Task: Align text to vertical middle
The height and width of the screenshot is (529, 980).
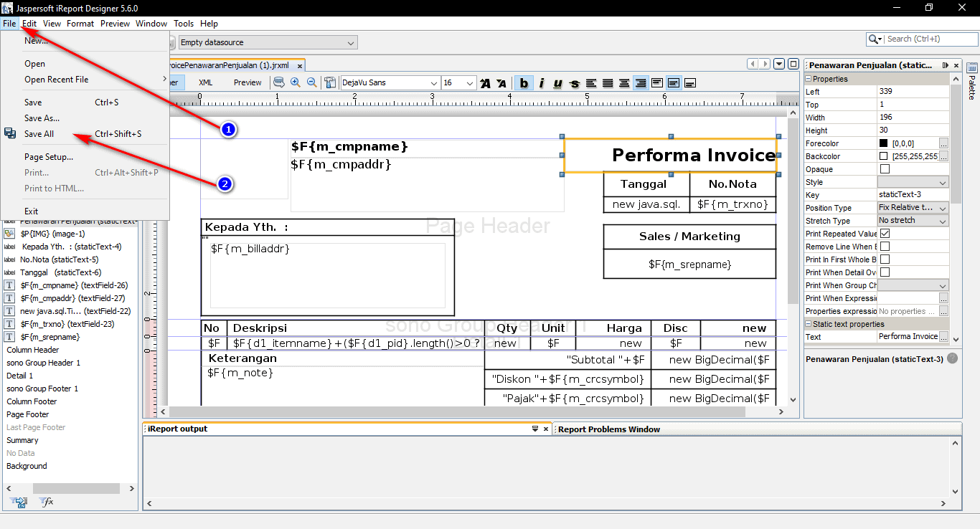Action: tap(674, 83)
